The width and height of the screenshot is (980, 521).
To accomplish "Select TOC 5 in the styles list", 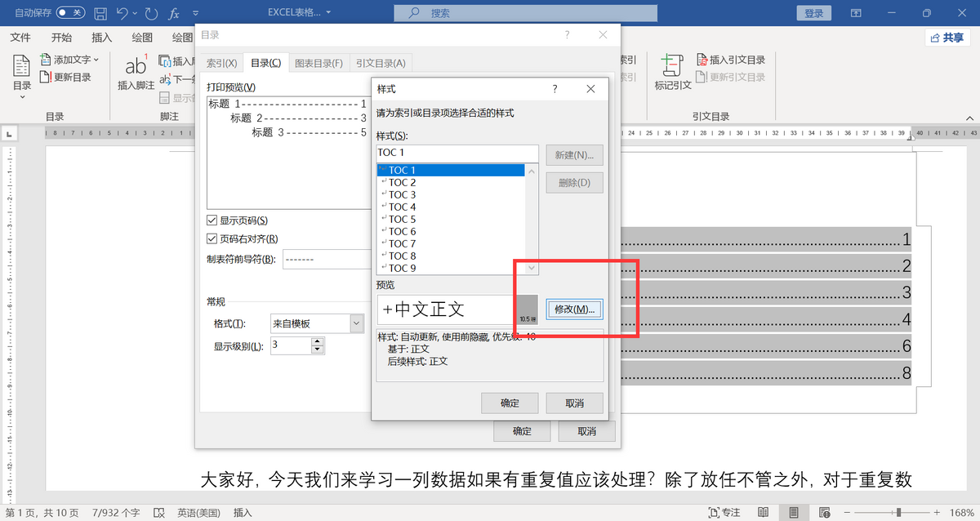I will [402, 219].
